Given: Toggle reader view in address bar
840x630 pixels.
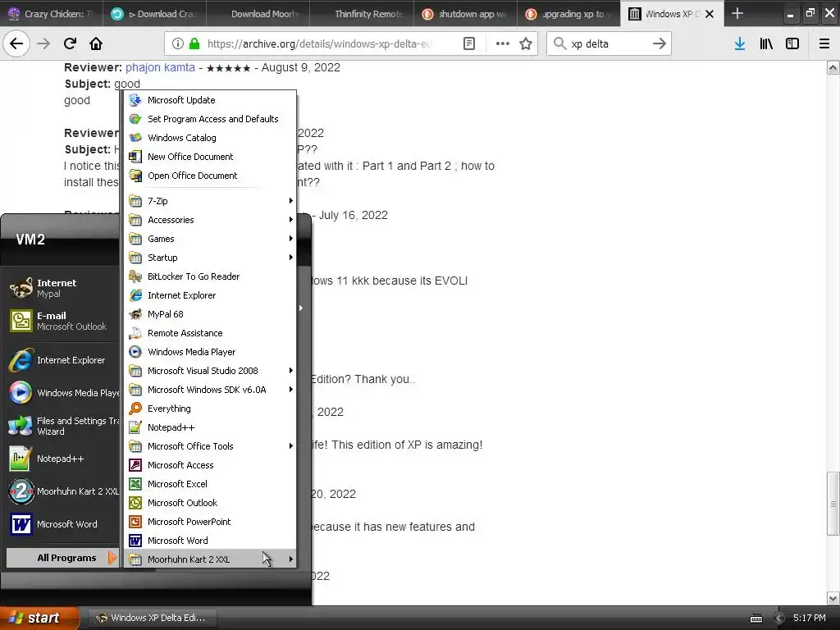Looking at the screenshot, I should point(468,44).
